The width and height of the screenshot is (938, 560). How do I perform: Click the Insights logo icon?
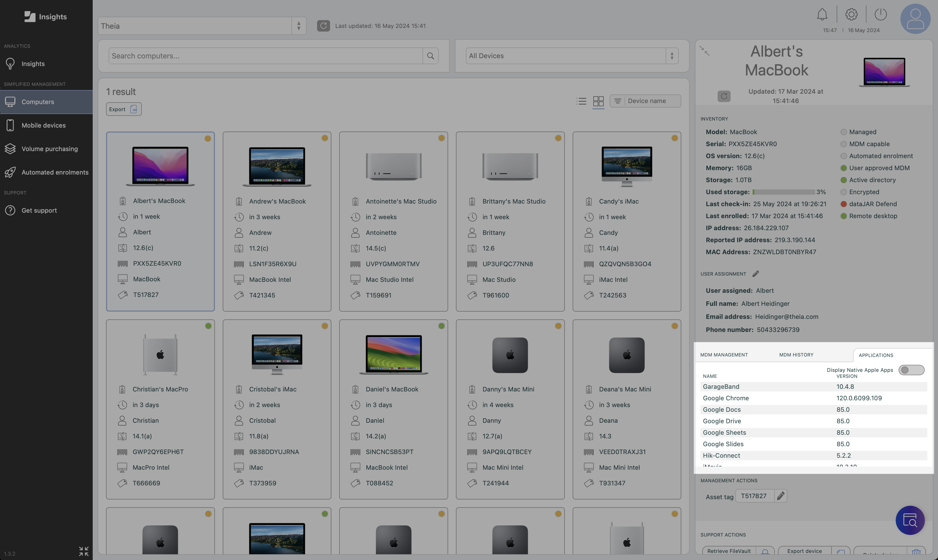30,17
